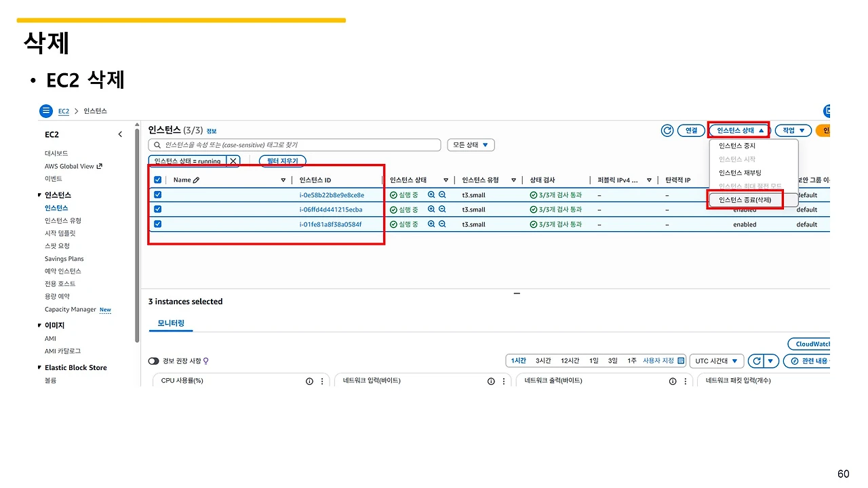Image resolution: width=868 pixels, height=488 pixels.
Task: Zoom out icon for instance i-06ffd4d441215ecba
Action: click(442, 210)
